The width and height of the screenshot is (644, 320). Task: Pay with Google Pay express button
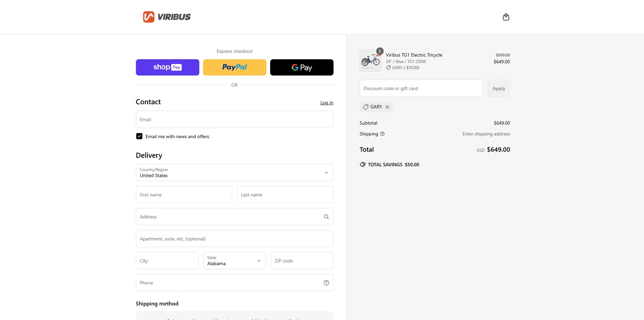coord(302,67)
